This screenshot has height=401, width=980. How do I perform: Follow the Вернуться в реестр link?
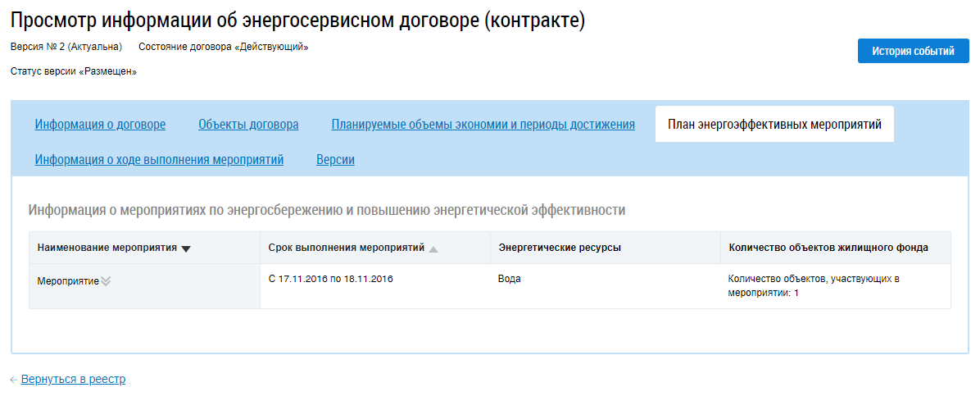click(x=73, y=380)
